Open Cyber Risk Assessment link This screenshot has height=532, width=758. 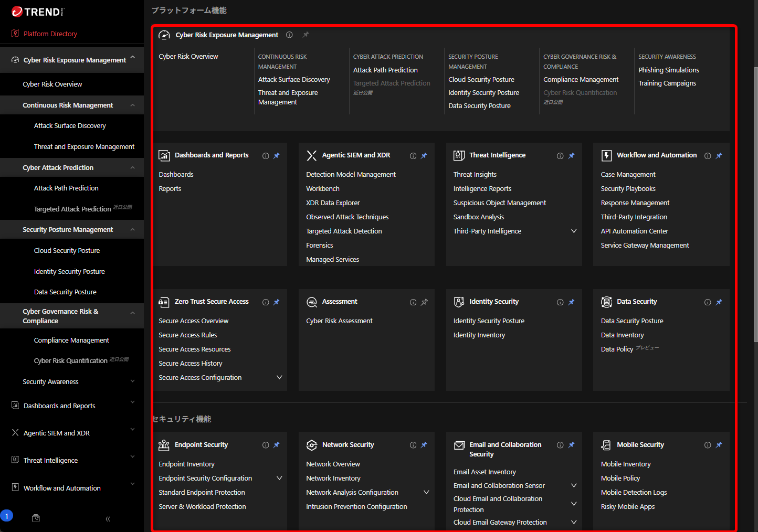coord(339,321)
